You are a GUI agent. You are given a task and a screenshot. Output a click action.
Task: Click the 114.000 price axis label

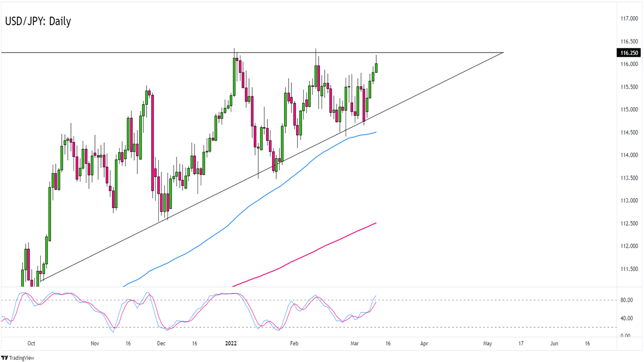tap(628, 156)
